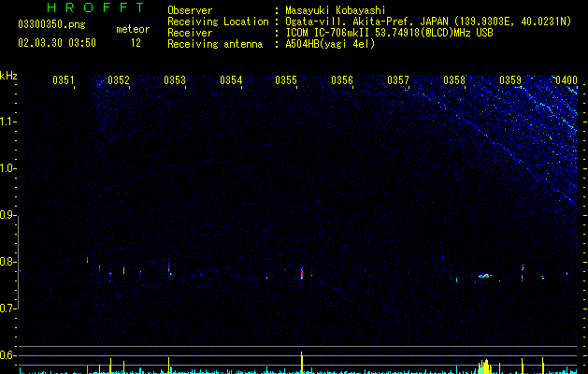Click the strong meteor echo near 0355
588x374 pixels.
click(302, 273)
